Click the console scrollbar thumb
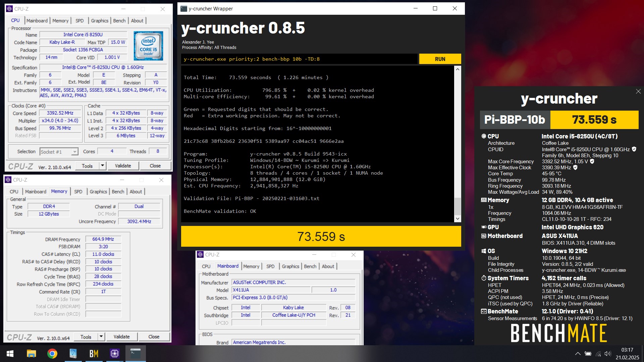Viewport: 644px width, 362px height. point(458,206)
